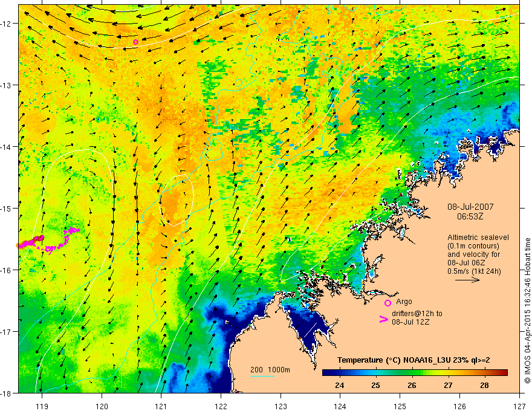Screen dimensions: 532x411
Task: Click the longitude axis label '123'
Action: click(x=281, y=406)
